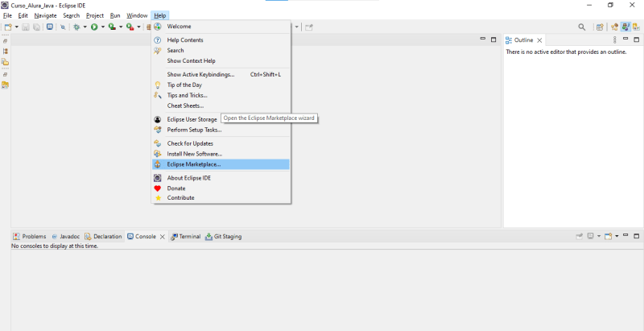Viewport: 644px width, 331px height.
Task: Select About Eclipse IDE
Action: [221, 178]
